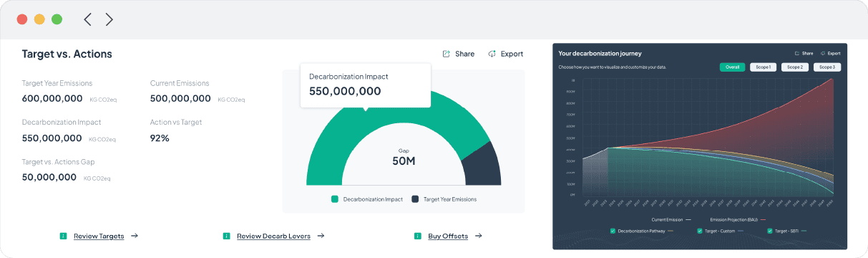
Task: Click the browser forward arrow
Action: click(x=109, y=19)
